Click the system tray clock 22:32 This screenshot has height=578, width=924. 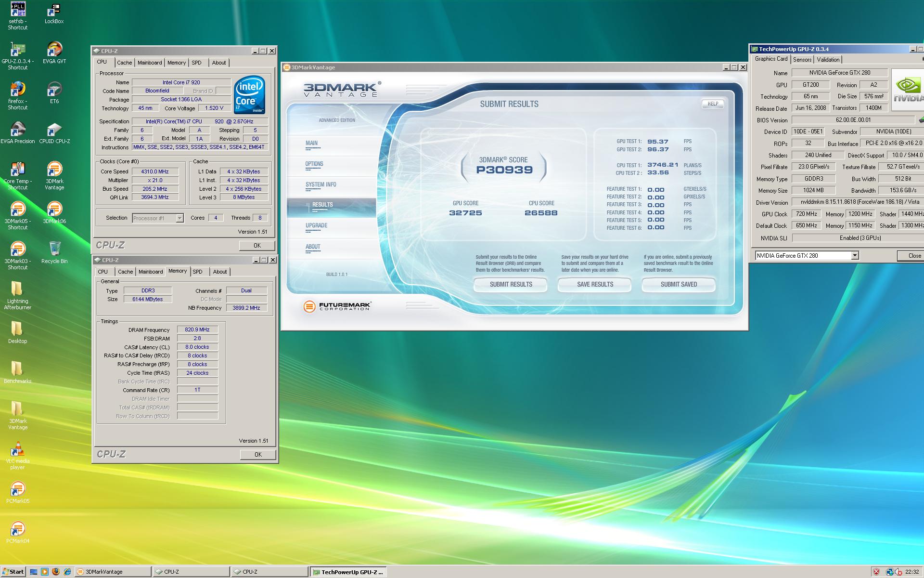911,572
